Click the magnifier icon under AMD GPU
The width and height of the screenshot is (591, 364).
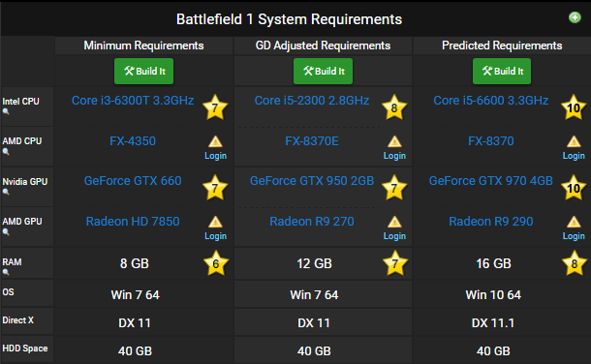6,232
